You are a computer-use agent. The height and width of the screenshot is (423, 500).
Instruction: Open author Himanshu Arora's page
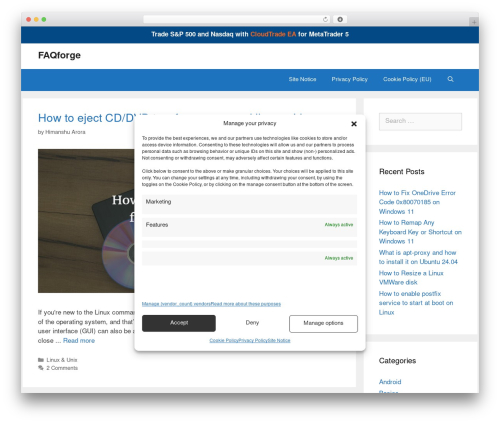[x=65, y=132]
